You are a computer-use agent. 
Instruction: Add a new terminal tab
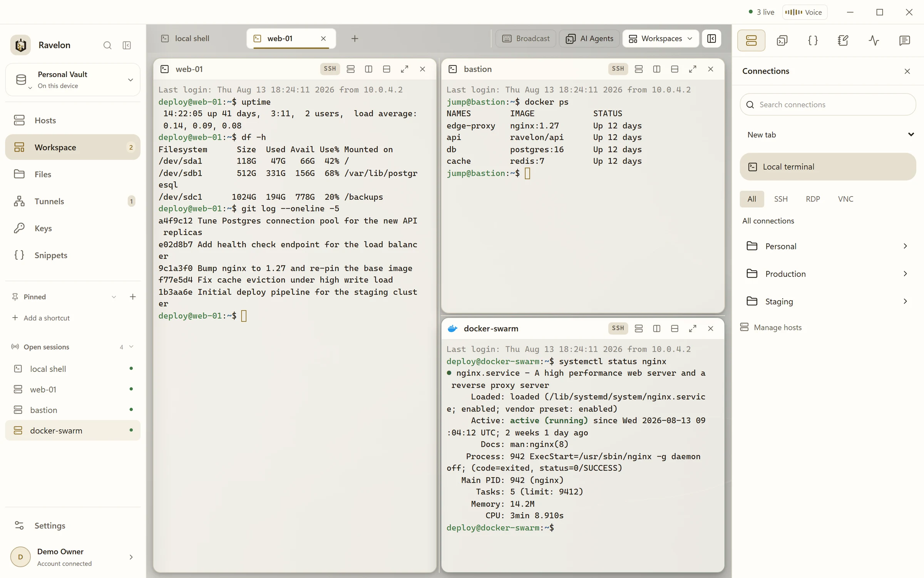tap(355, 39)
